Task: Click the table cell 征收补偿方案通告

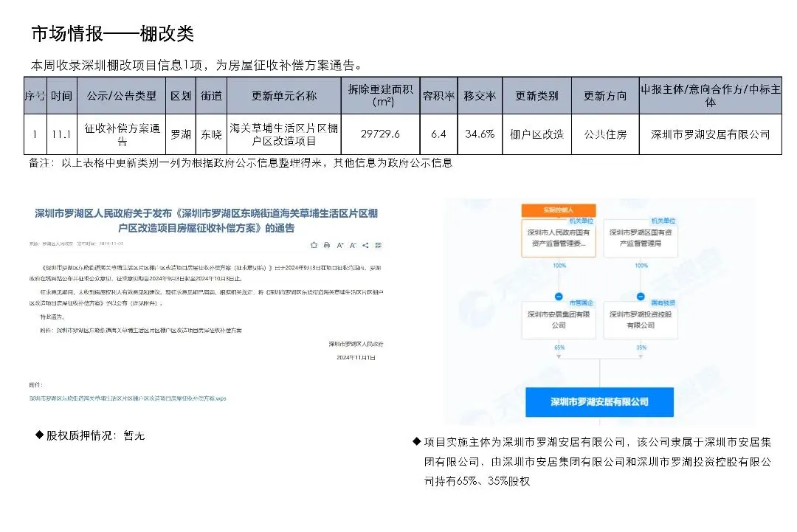Action: tap(122, 134)
